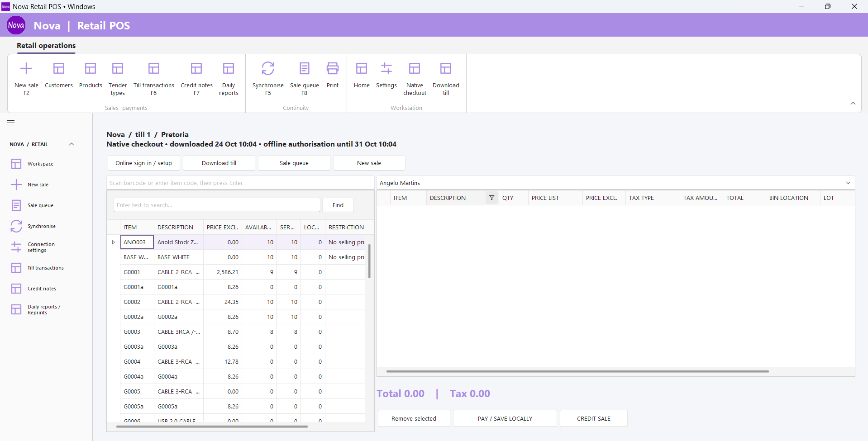
Task: Open Credit notes in the sidebar
Action: click(x=42, y=289)
